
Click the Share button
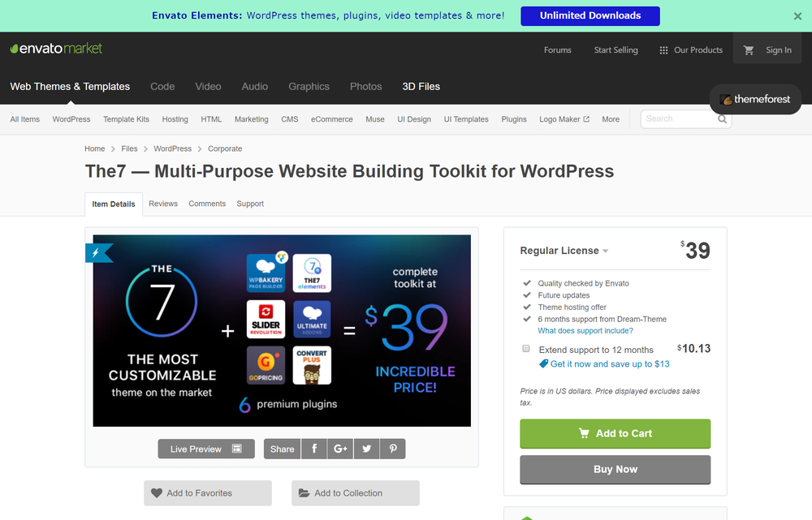pyautogui.click(x=282, y=449)
